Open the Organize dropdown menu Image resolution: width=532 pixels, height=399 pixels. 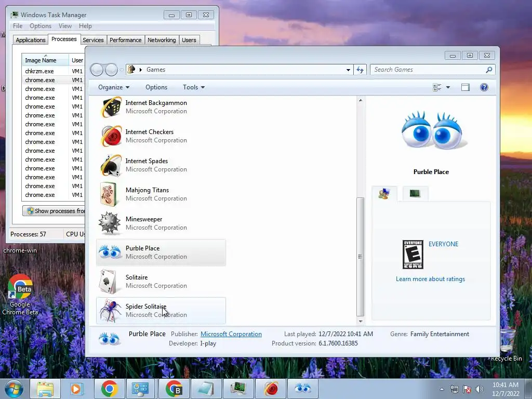(114, 87)
